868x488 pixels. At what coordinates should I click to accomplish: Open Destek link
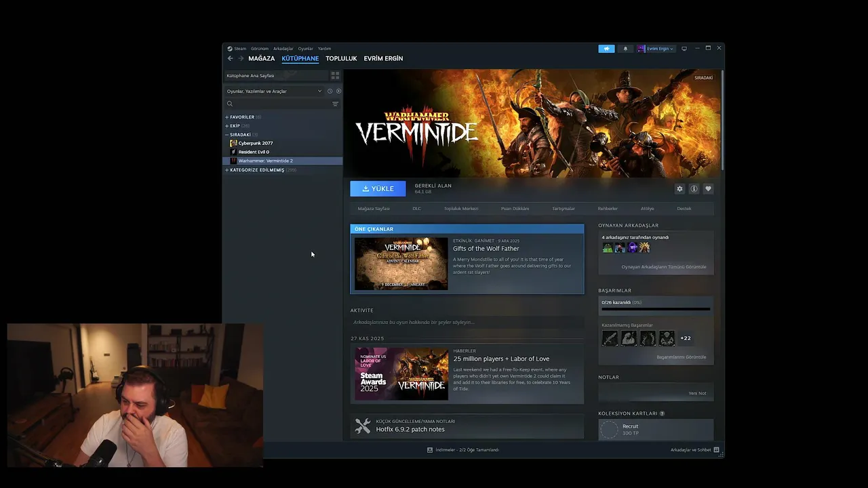click(x=684, y=209)
